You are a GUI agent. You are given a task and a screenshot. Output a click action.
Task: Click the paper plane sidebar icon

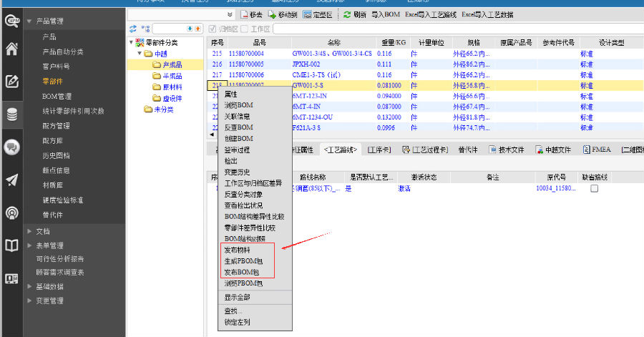[x=11, y=180]
